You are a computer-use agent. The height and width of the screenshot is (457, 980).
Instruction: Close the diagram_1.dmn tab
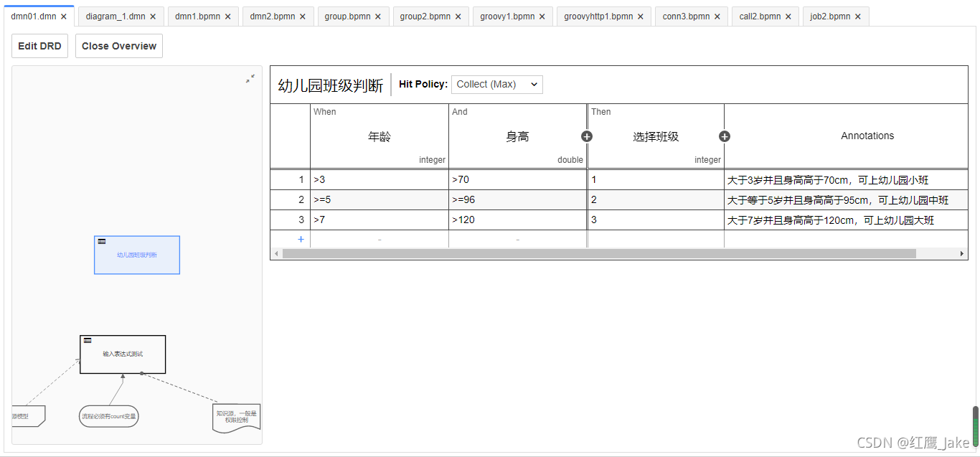pos(153,17)
